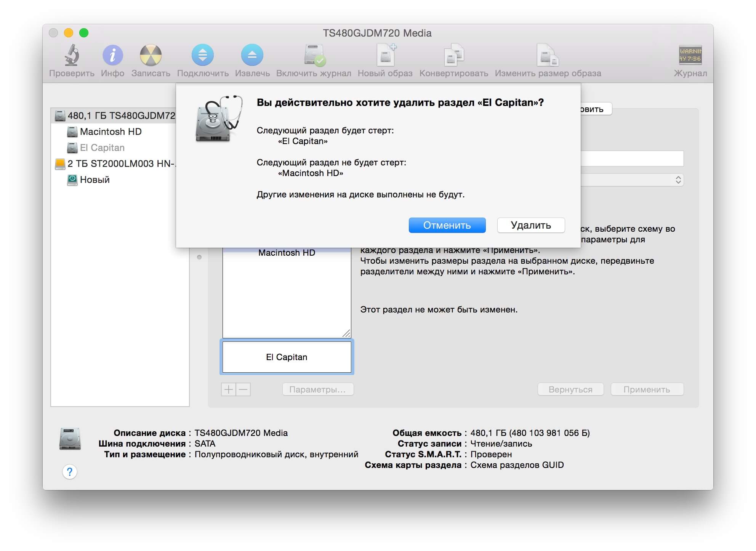Click the Включить журнал toolbar icon
The height and width of the screenshot is (551, 756).
pyautogui.click(x=315, y=55)
